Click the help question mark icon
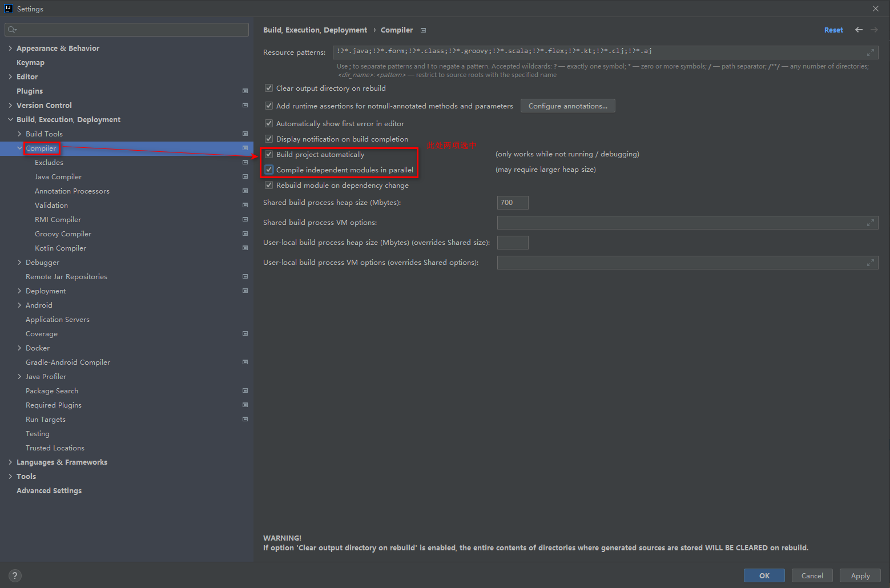The height and width of the screenshot is (588, 890). point(15,575)
